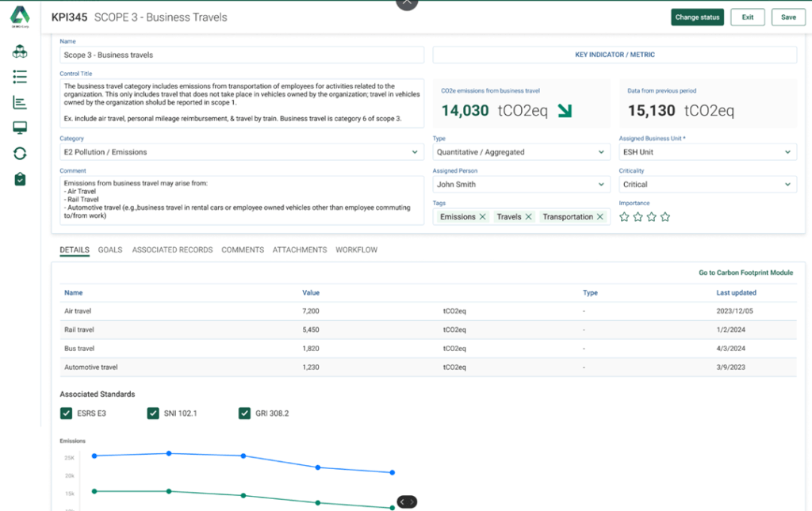The width and height of the screenshot is (812, 511).
Task: Uncheck the ESRS E3 standard
Action: click(x=66, y=413)
